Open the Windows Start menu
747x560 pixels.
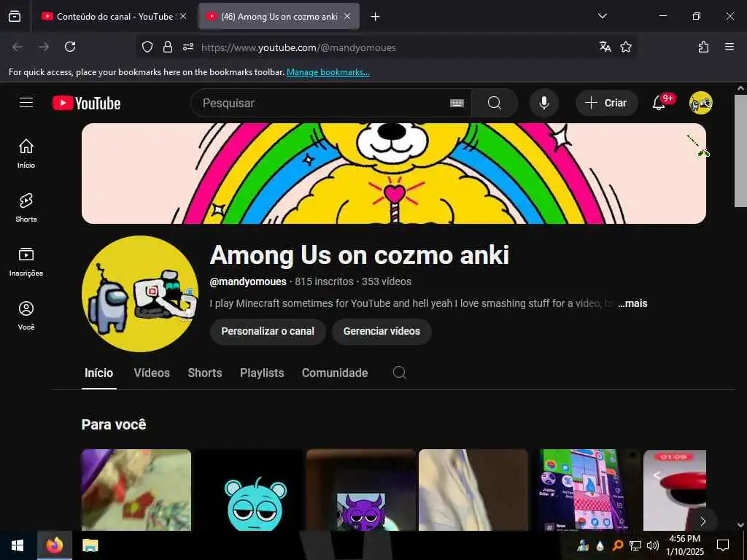coord(18,545)
